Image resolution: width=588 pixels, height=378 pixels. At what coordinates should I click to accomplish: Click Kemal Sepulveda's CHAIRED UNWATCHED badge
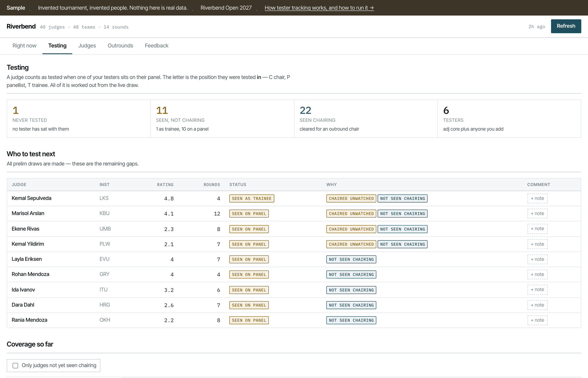tap(351, 198)
